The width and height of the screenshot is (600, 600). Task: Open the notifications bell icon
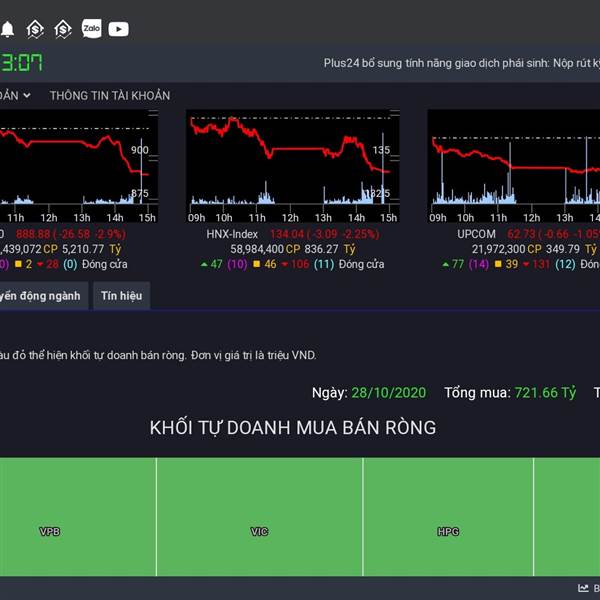pyautogui.click(x=7, y=29)
